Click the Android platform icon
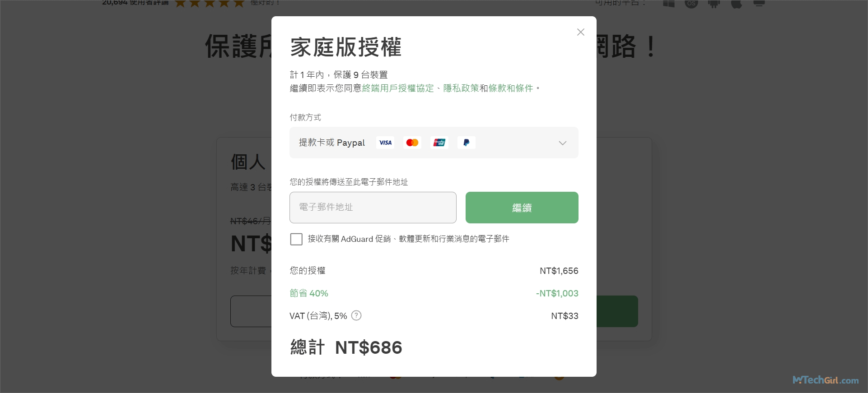868x393 pixels. [714, 4]
